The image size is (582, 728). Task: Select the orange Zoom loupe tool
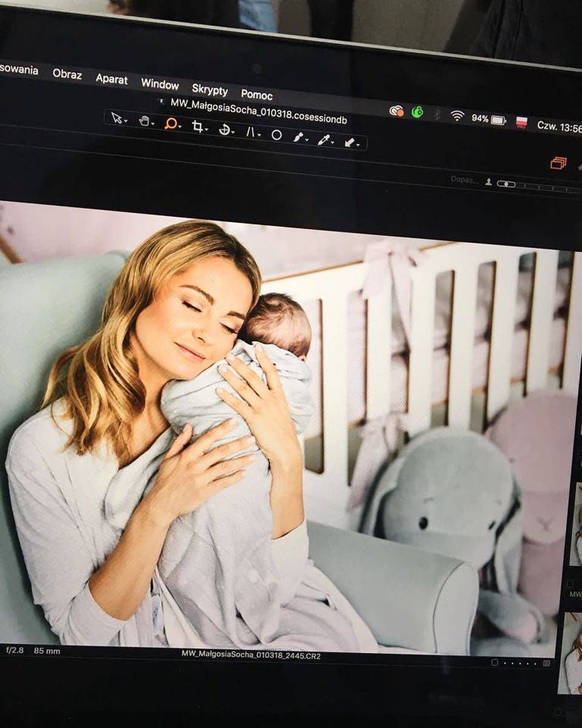(170, 124)
